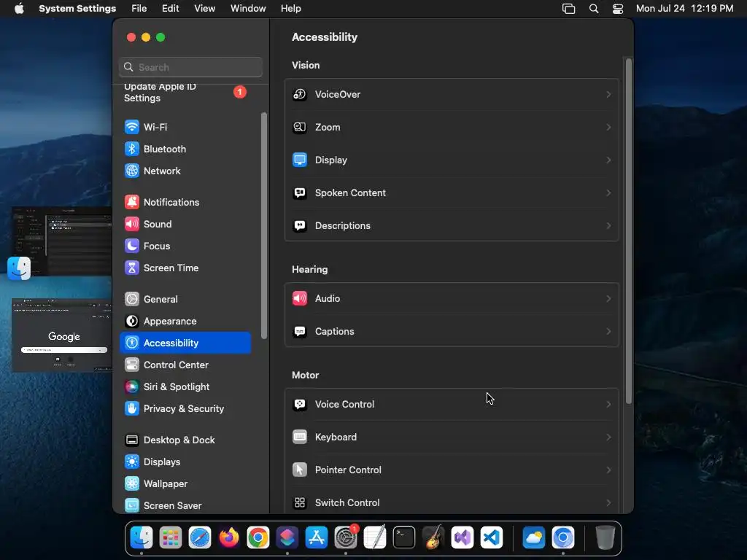Open Spotlight search in menu bar
Image resolution: width=747 pixels, height=560 pixels.
594,9
